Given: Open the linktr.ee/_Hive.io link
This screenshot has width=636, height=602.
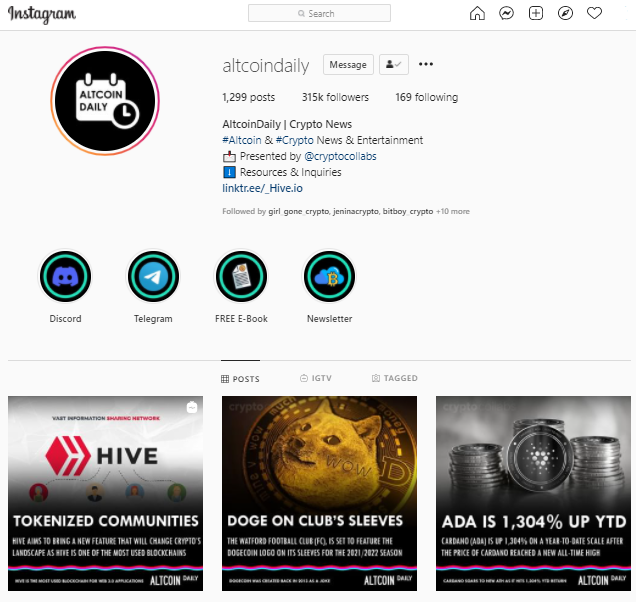Looking at the screenshot, I should 262,188.
